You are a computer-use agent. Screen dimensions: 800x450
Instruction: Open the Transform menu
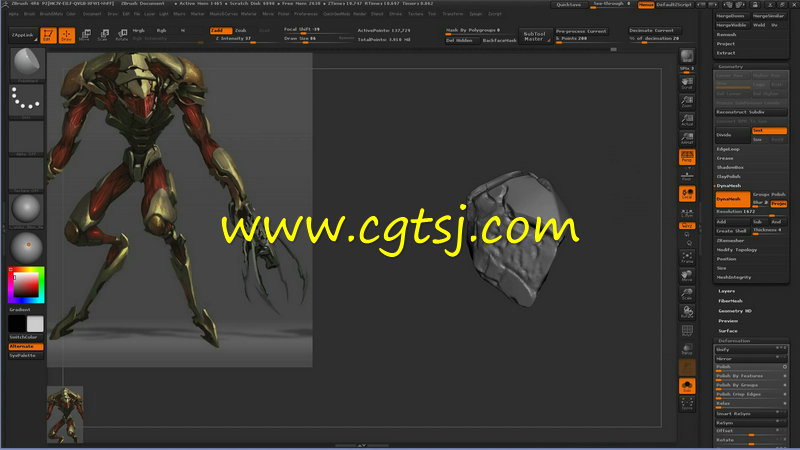tap(453, 14)
